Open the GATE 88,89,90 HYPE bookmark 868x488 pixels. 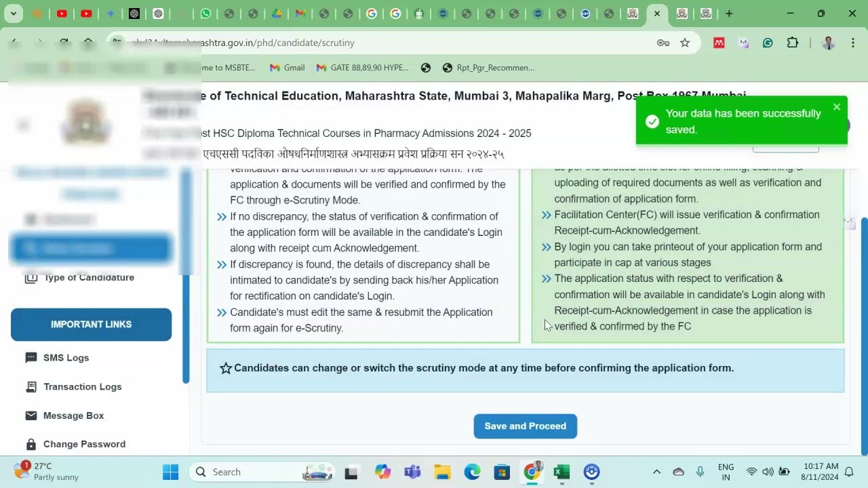[x=362, y=68]
